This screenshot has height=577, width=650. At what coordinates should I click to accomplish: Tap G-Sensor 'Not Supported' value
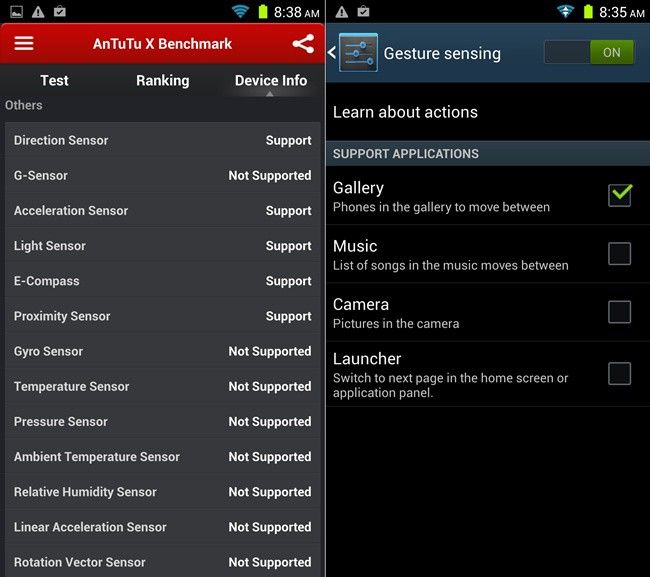[x=270, y=176]
